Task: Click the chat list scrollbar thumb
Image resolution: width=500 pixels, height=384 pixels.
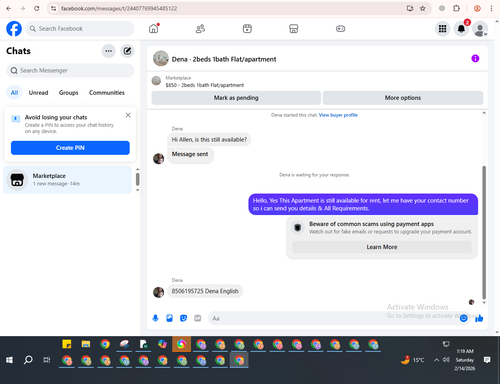Action: pyautogui.click(x=137, y=179)
